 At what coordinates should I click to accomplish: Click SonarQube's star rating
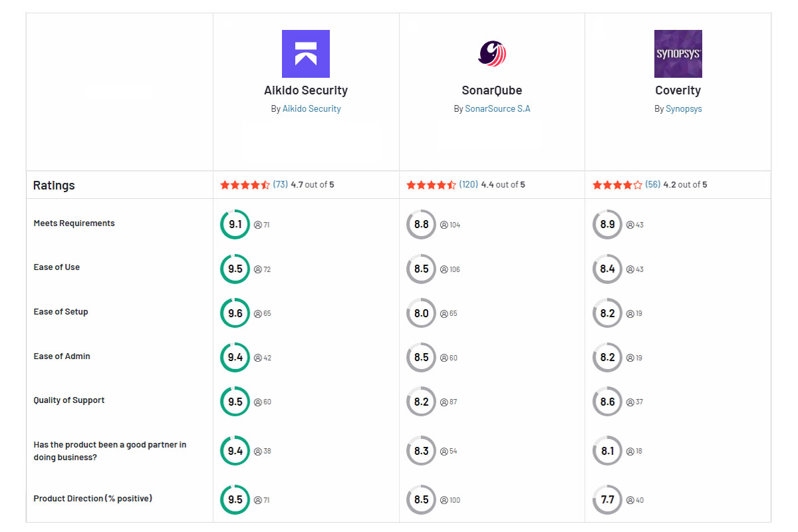pyautogui.click(x=432, y=185)
